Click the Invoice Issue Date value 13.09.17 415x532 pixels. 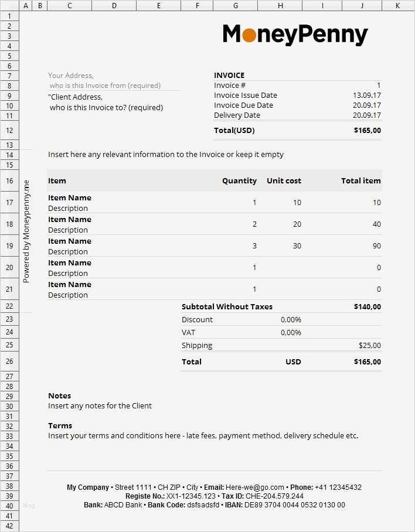(366, 96)
